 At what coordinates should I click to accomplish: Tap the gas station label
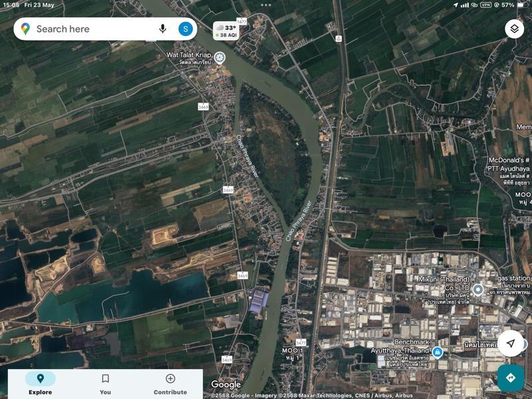coord(514,278)
